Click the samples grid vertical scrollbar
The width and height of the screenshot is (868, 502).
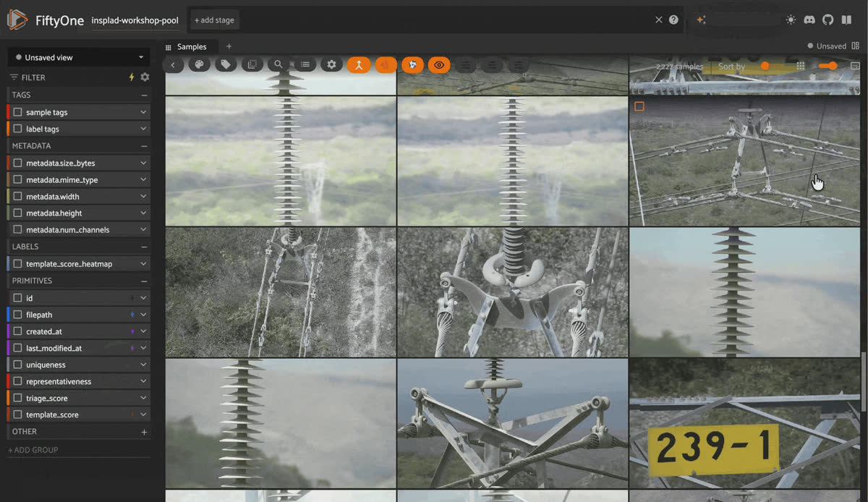click(864, 382)
